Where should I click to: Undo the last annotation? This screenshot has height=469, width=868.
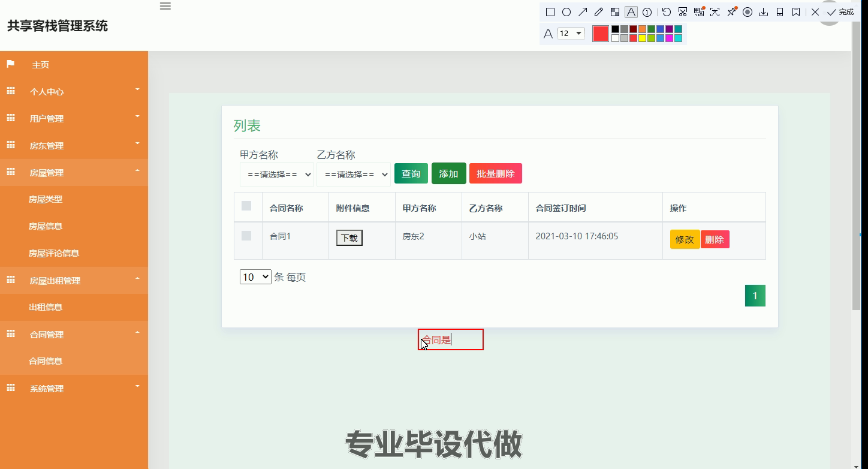click(667, 12)
